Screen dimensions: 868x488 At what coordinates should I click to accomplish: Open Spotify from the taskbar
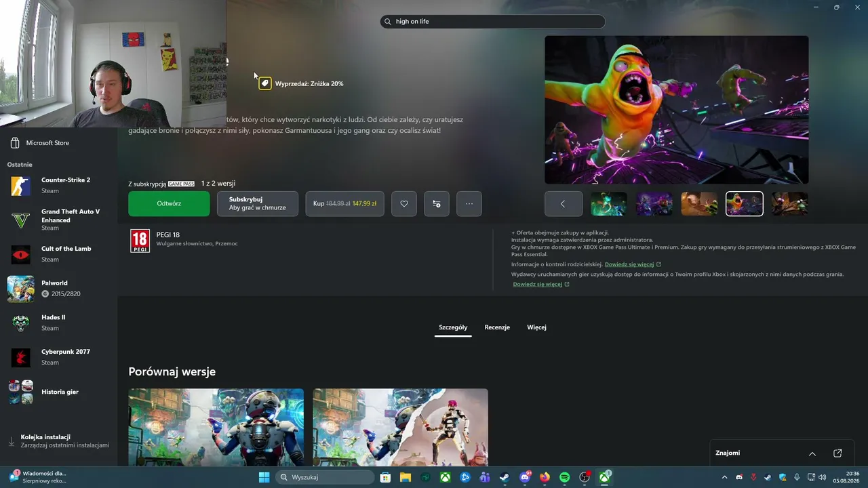pos(565,477)
